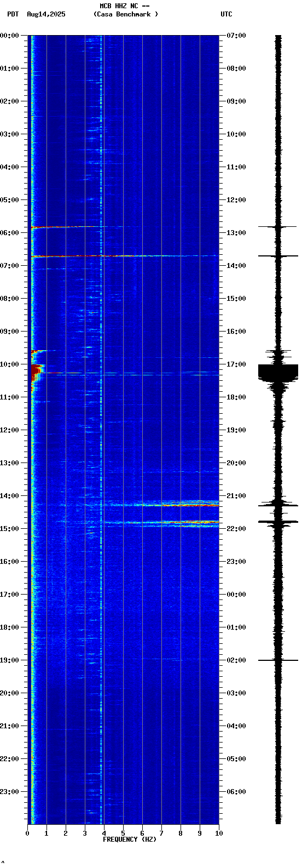Click the Casa Benchmark station name
The height and width of the screenshot is (868, 302).
pos(126,14)
